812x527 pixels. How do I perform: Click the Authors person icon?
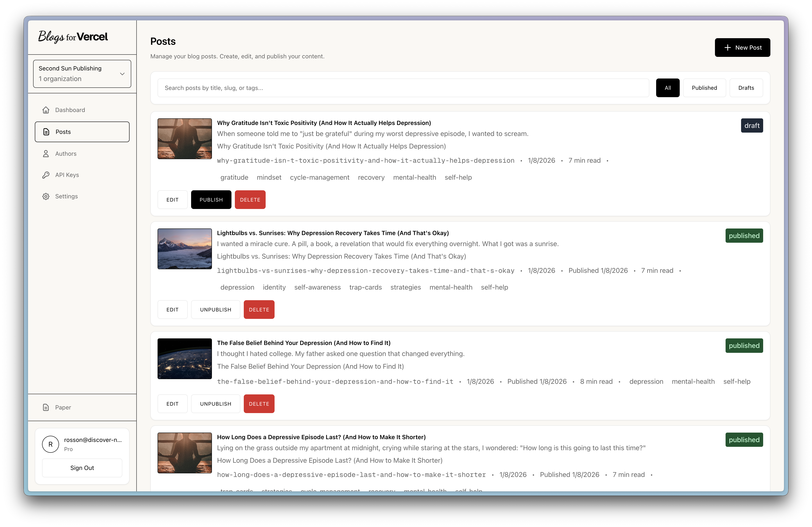pyautogui.click(x=47, y=153)
